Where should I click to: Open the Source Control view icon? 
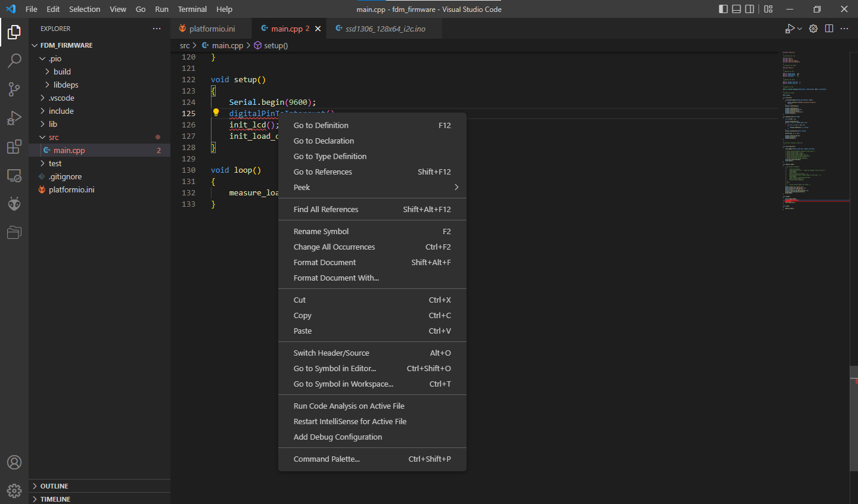[x=14, y=89]
